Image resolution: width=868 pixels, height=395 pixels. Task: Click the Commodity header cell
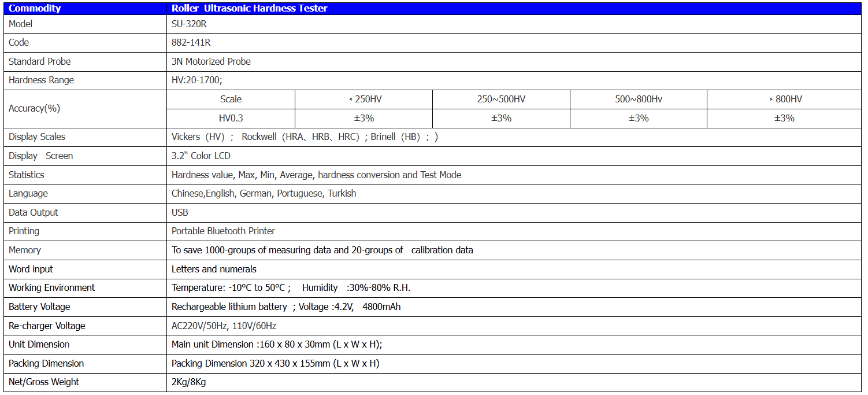(35, 8)
